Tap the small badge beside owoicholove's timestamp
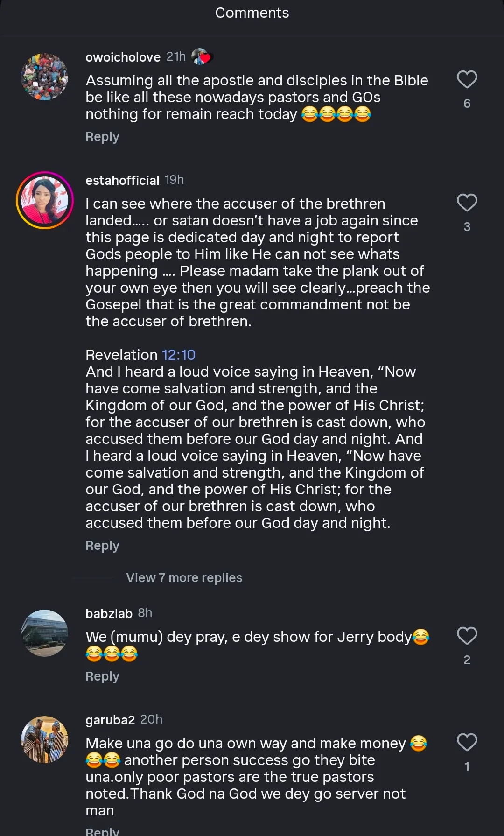This screenshot has height=836, width=504. 202,57
